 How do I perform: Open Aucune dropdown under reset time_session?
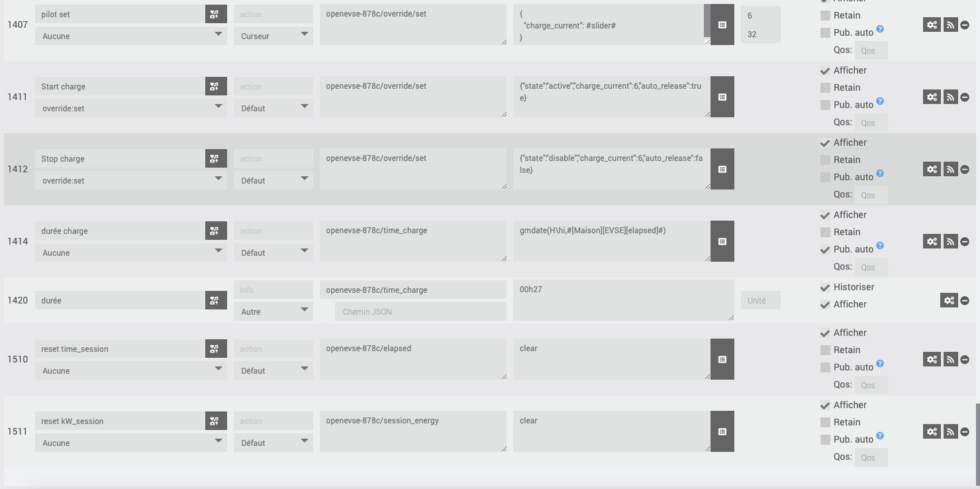tap(131, 370)
